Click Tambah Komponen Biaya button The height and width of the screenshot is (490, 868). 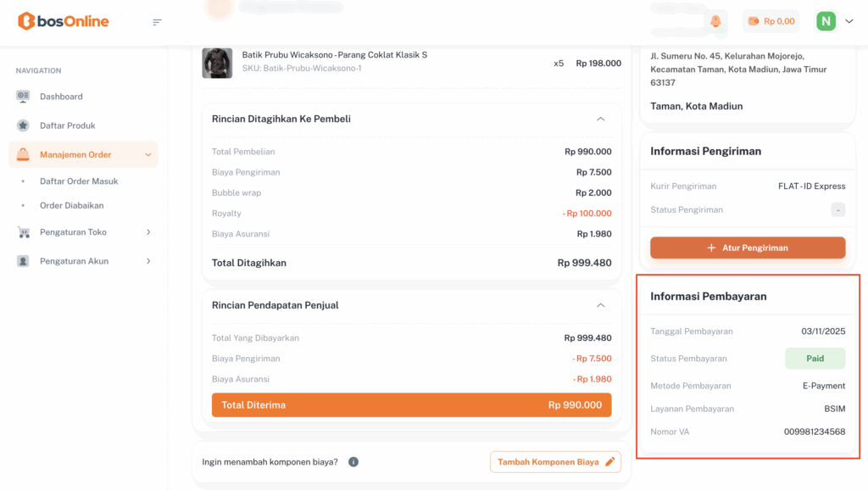pos(555,462)
